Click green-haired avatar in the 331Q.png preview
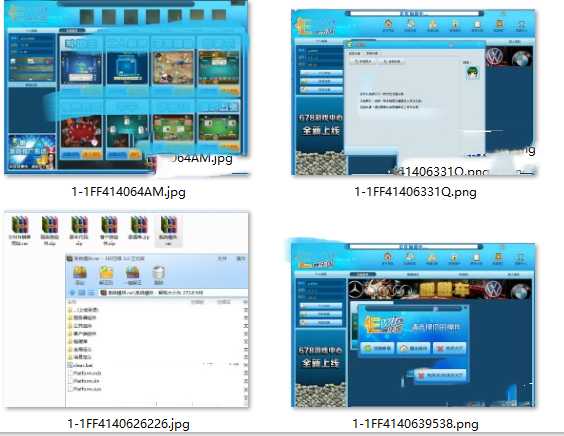The height and width of the screenshot is (436, 564). coord(473,73)
